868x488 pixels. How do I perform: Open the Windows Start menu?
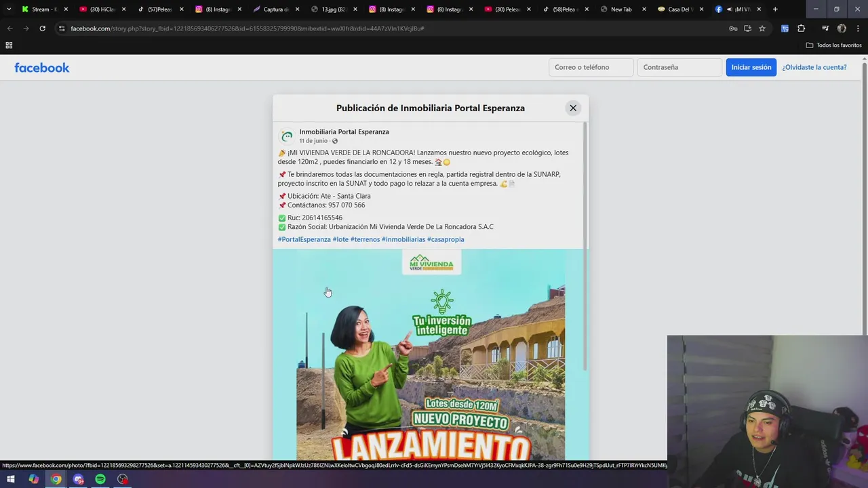[x=11, y=479]
